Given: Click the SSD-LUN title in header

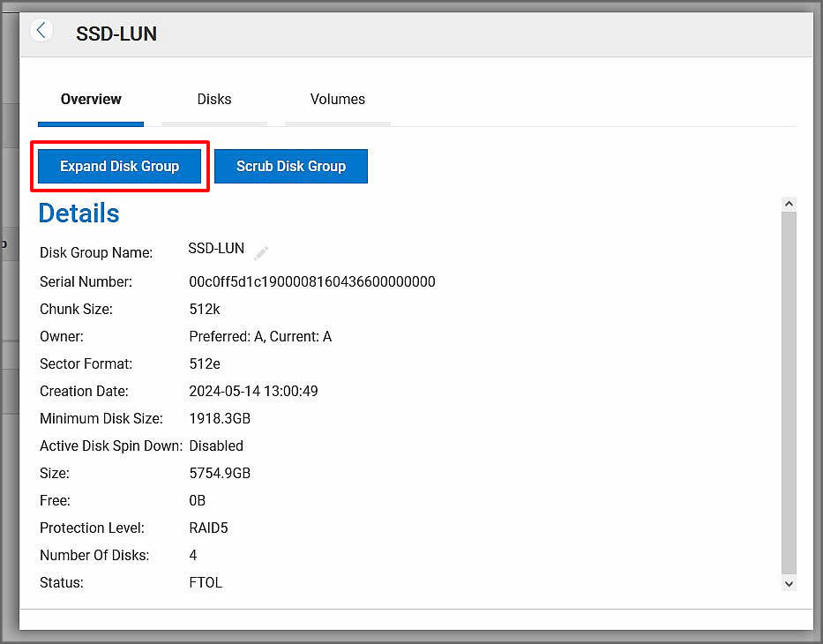Looking at the screenshot, I should [116, 34].
